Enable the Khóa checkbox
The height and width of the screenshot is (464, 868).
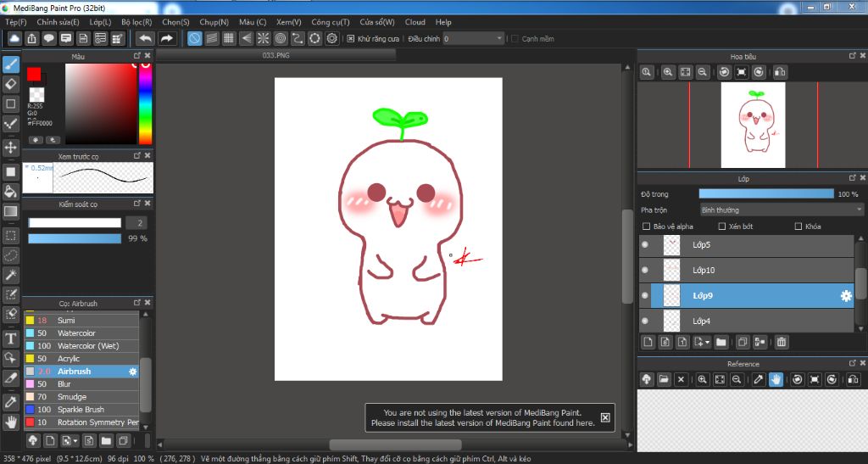pyautogui.click(x=798, y=226)
